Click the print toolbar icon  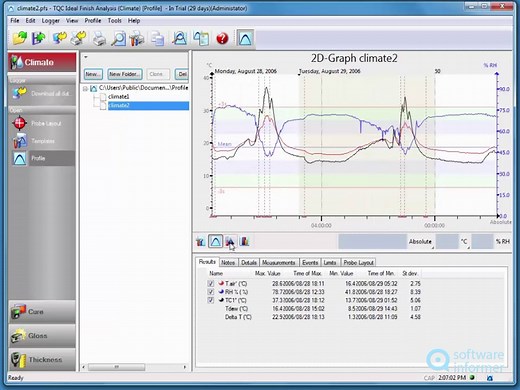(x=99, y=38)
